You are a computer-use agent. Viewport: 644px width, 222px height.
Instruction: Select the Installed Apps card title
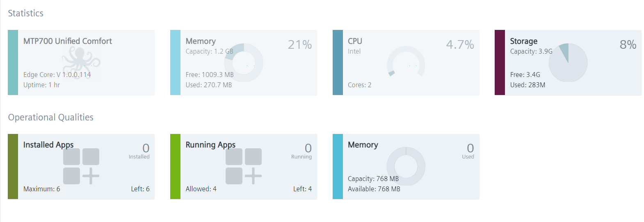[x=48, y=145]
